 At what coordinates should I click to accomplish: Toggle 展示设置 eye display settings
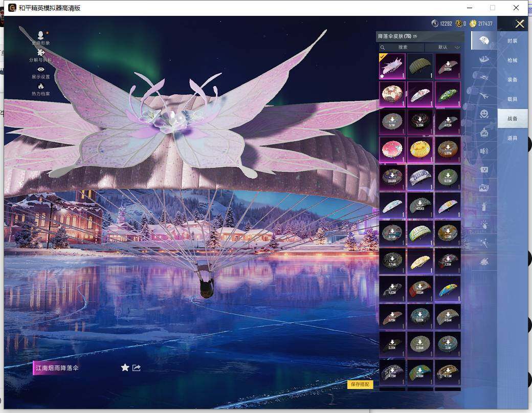click(40, 70)
